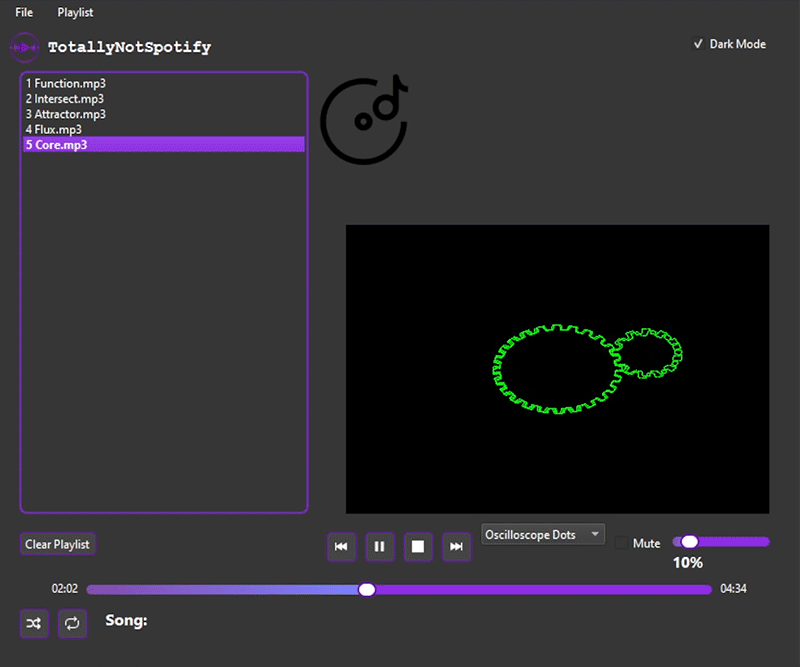Toggle repeat mode
Image resolution: width=800 pixels, height=667 pixels.
tap(71, 623)
